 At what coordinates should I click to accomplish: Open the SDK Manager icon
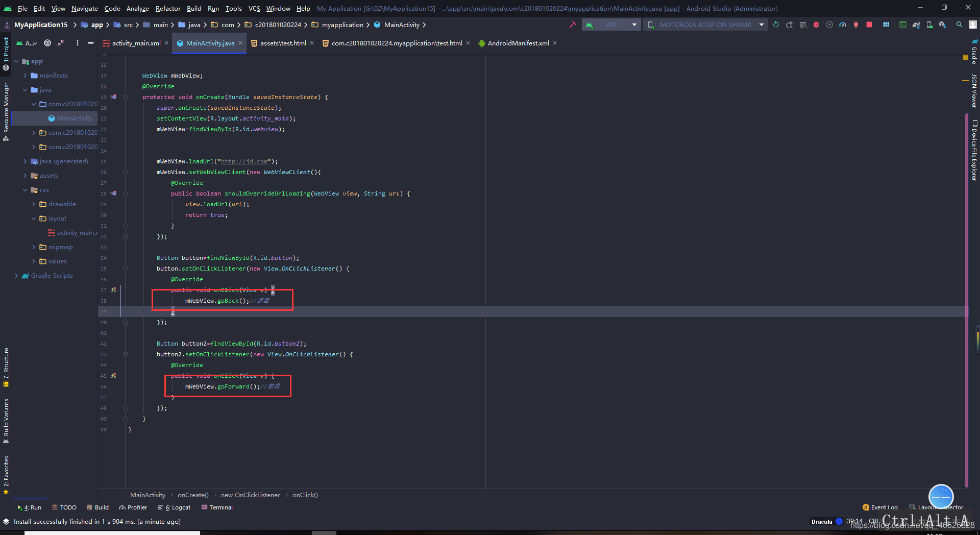pos(943,25)
